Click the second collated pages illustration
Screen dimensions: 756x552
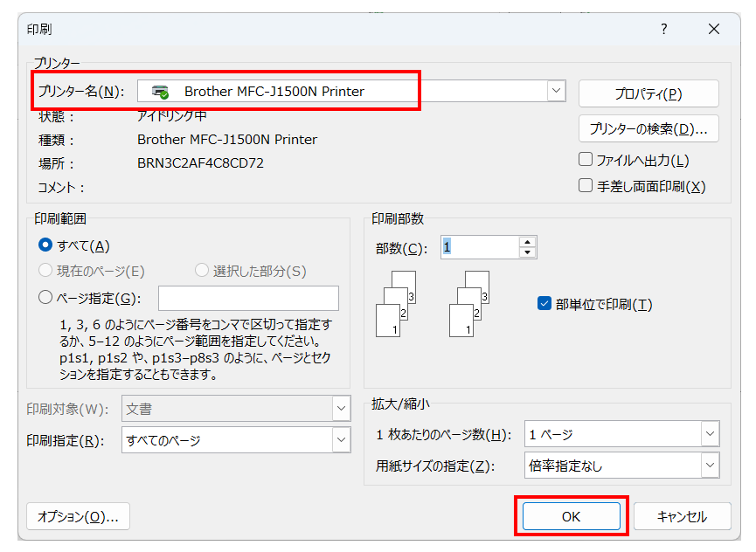click(469, 304)
